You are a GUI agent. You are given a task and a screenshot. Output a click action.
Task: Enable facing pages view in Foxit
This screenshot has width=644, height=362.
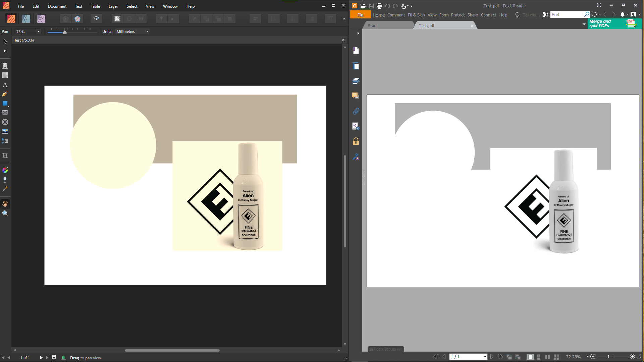[x=547, y=357]
